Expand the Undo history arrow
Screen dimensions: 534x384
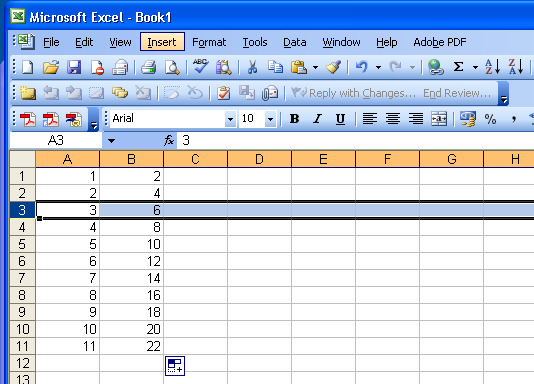378,67
